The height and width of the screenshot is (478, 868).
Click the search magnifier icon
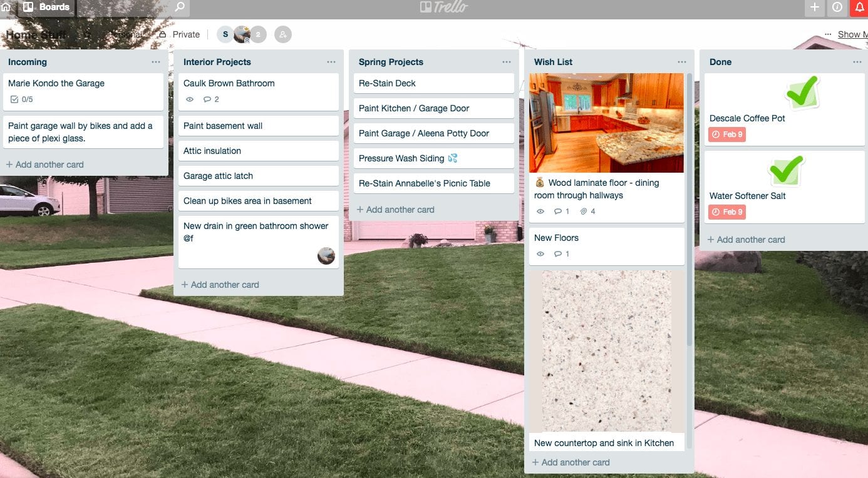pyautogui.click(x=180, y=7)
